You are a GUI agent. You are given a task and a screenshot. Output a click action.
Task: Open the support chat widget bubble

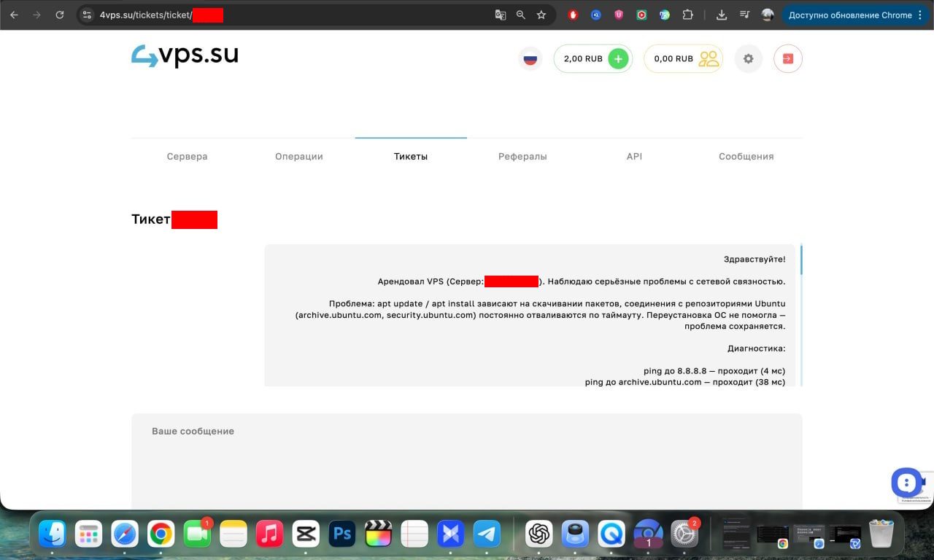906,483
